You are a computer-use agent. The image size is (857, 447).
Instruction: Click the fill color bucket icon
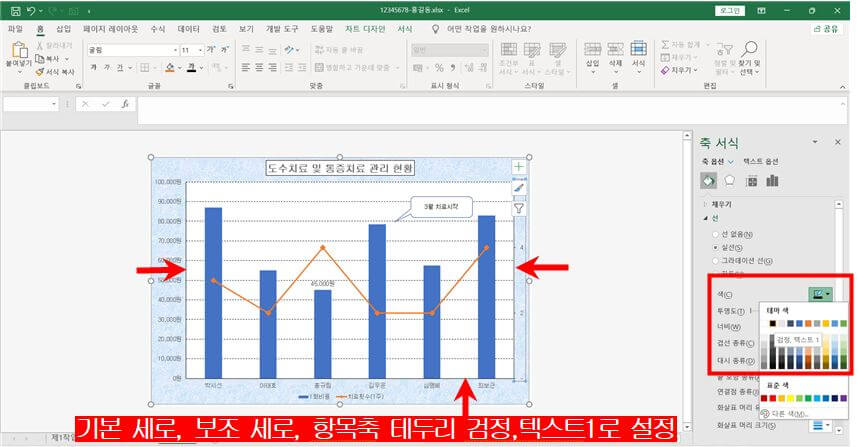tap(170, 67)
